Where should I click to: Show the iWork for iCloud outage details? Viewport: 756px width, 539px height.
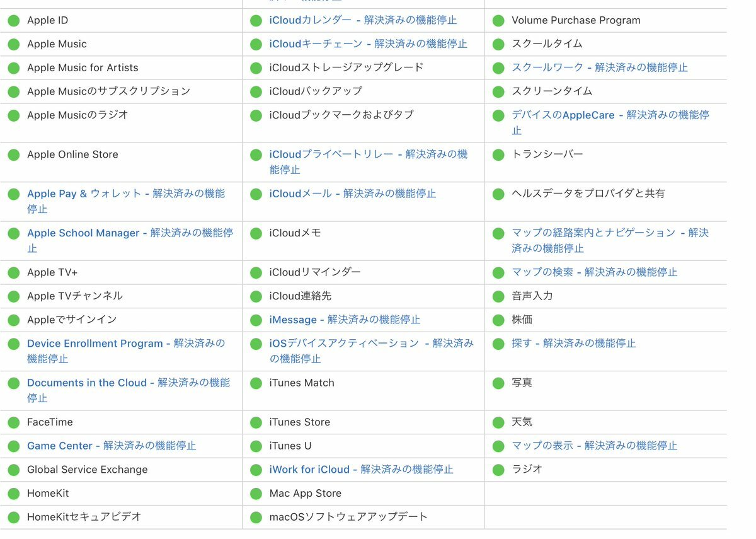point(361,470)
